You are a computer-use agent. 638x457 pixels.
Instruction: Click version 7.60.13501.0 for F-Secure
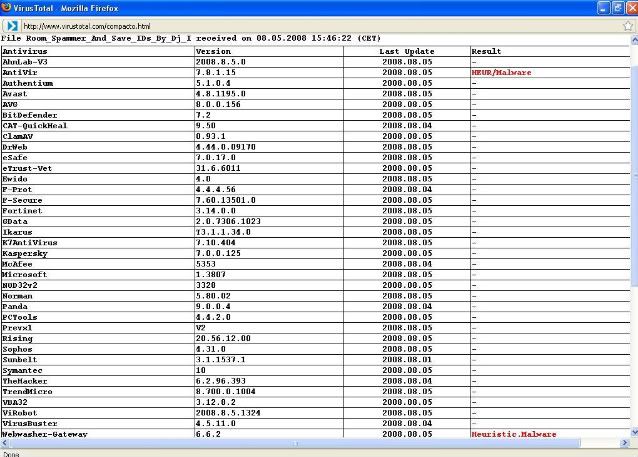point(225,200)
